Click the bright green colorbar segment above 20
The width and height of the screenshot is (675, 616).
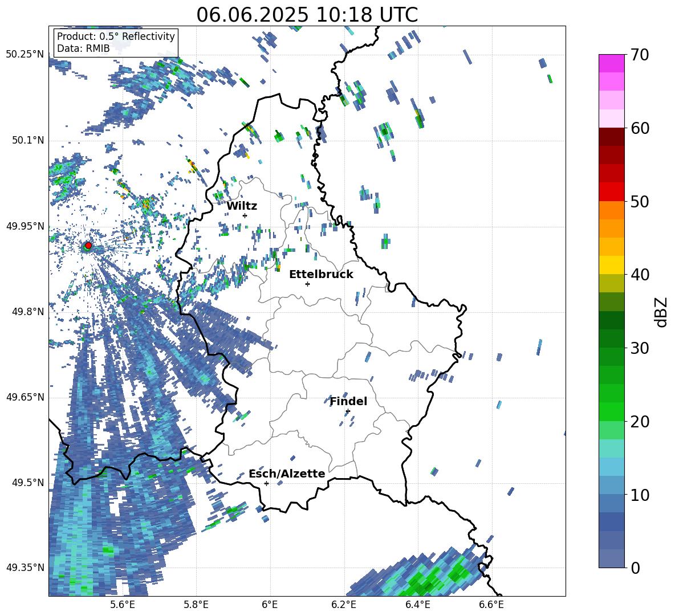coord(611,411)
